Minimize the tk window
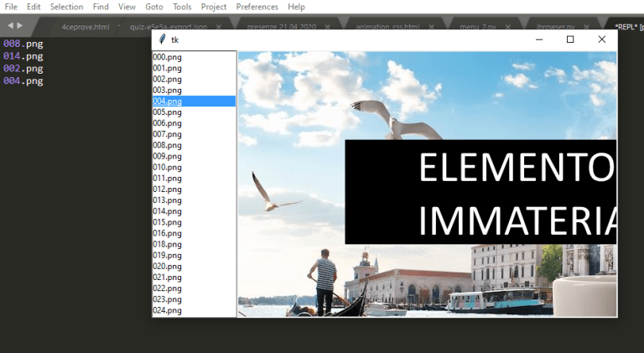This screenshot has width=644, height=353. pyautogui.click(x=539, y=39)
